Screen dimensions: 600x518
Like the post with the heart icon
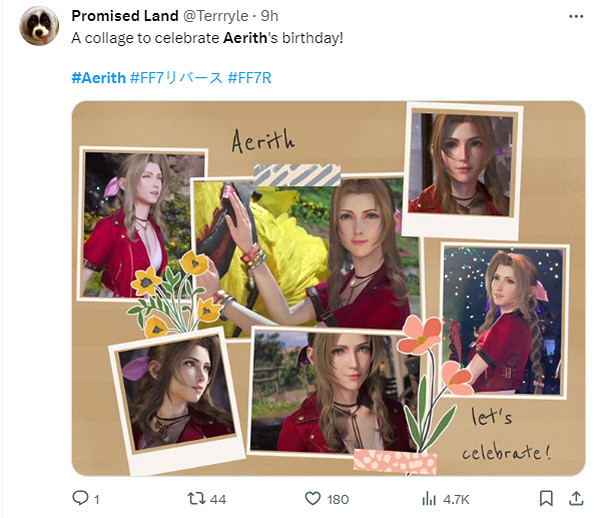pos(311,498)
